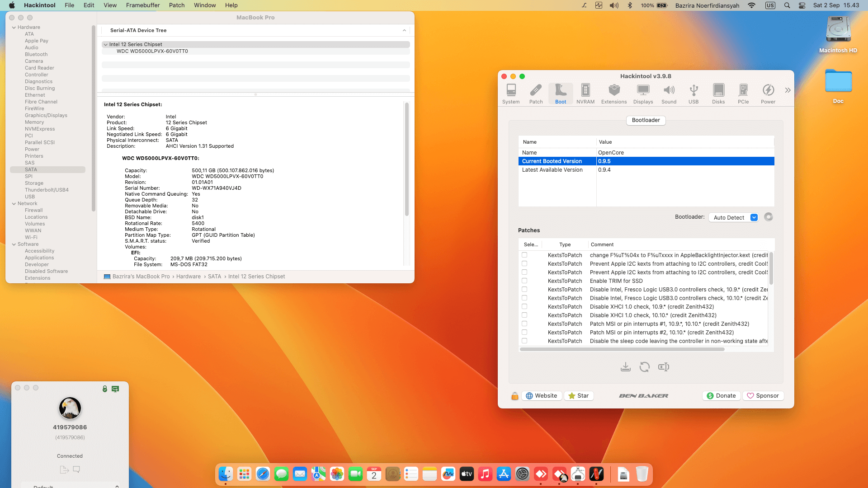This screenshot has width=868, height=488.
Task: Tick 'Patch MSI or pin interrupts #1' checkbox
Action: coord(524,324)
